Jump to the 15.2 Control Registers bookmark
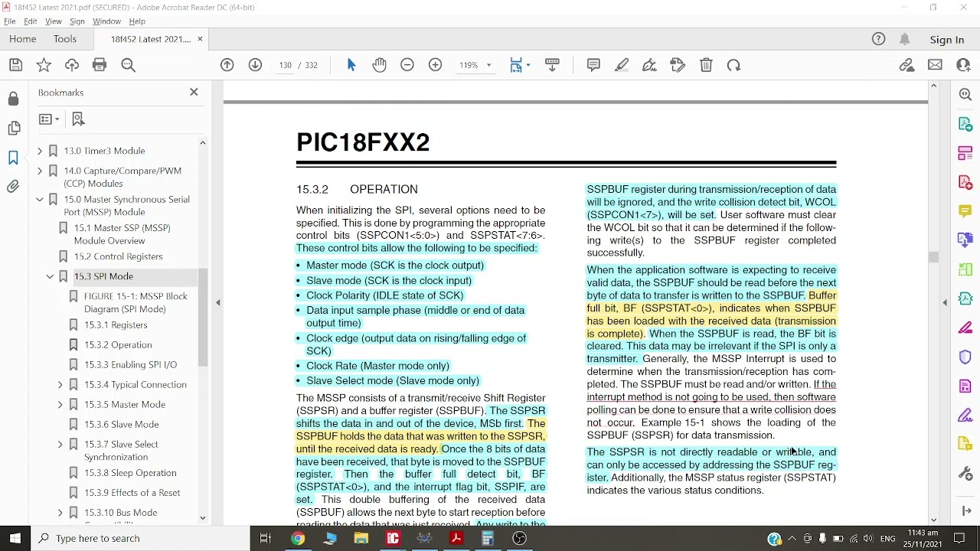The height and width of the screenshot is (551, 980). point(118,256)
